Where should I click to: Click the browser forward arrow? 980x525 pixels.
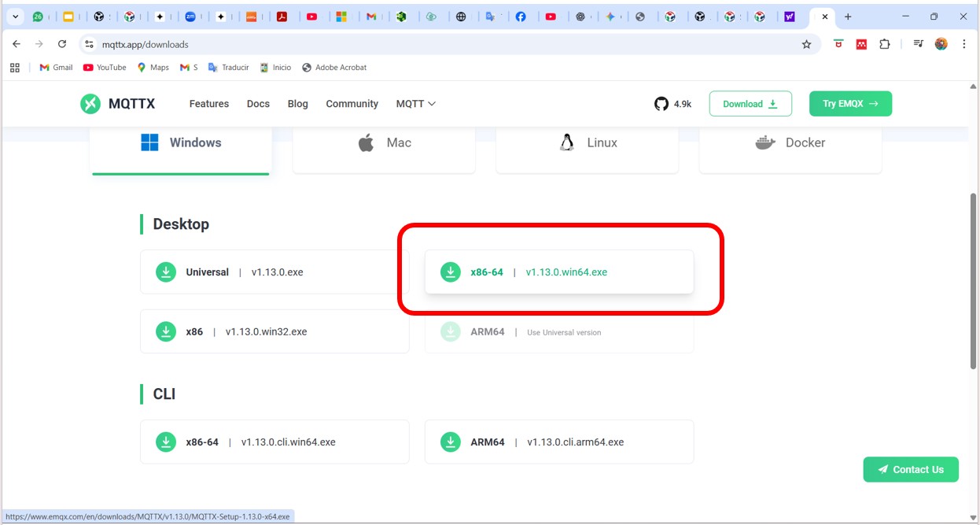[39, 44]
